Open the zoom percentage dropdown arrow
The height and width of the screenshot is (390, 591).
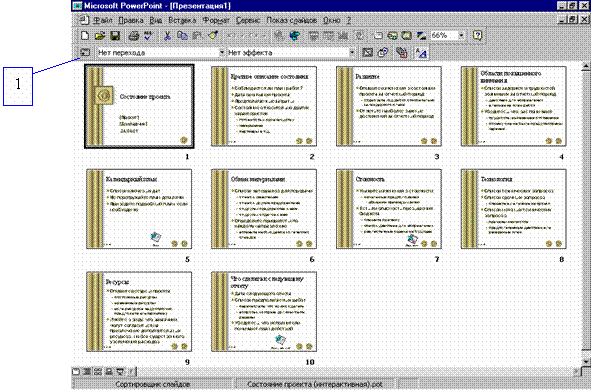461,35
